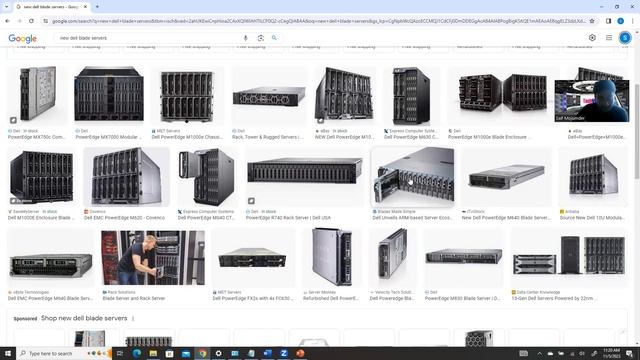Open 'Rack, Tower & Rugged Servers' thumbnail

[269, 96]
